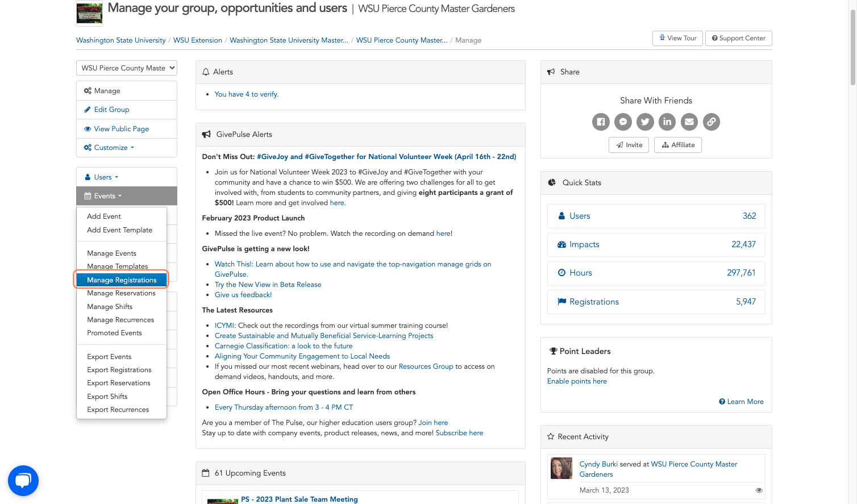Open PS - 2023 Plant Sale Team Meeting
This screenshot has height=504, width=857.
pos(299,499)
